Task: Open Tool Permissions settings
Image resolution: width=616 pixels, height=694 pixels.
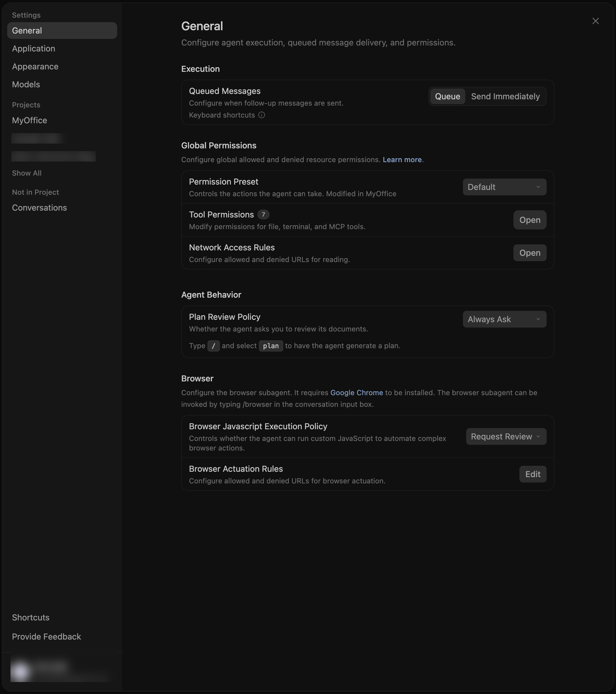Action: pos(530,220)
